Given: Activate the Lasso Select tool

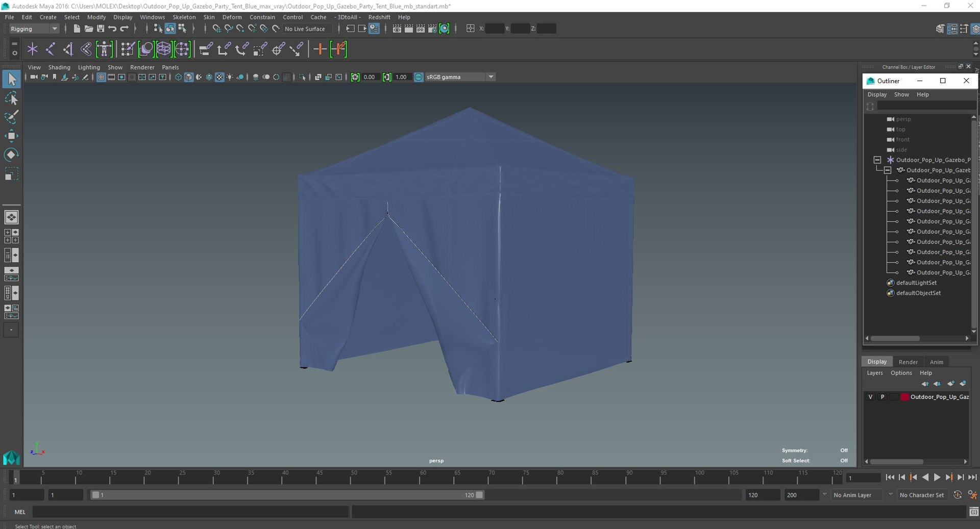Looking at the screenshot, I should pyautogui.click(x=11, y=98).
